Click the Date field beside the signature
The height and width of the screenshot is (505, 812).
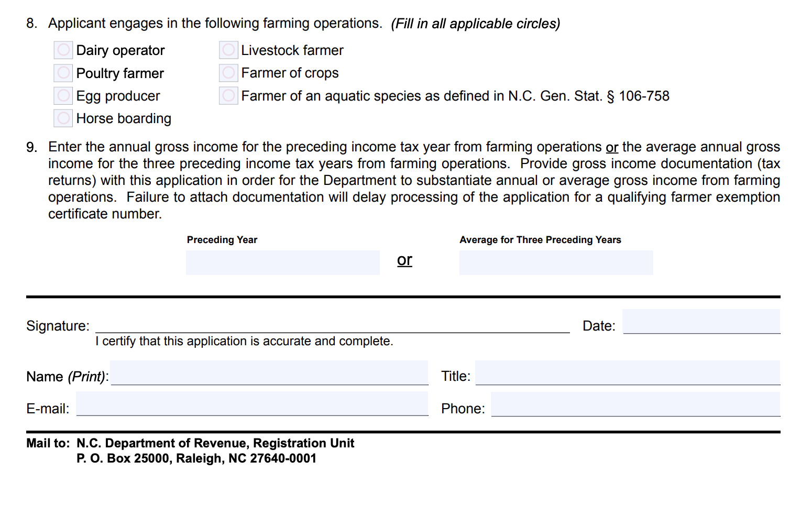[x=701, y=322]
